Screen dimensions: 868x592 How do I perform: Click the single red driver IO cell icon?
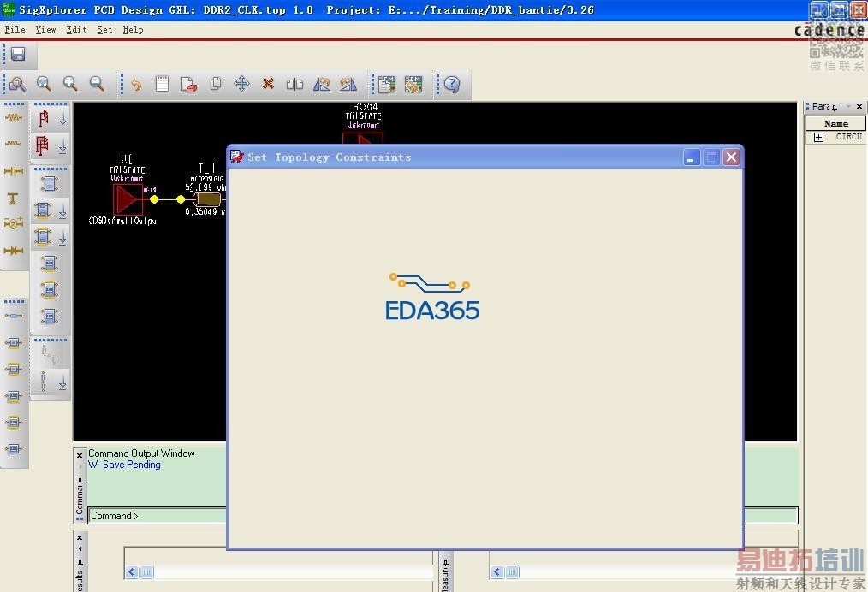(x=43, y=118)
